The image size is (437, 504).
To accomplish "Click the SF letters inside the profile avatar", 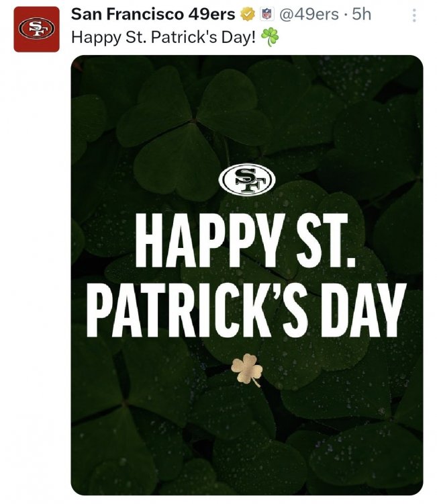I will coord(37,29).
